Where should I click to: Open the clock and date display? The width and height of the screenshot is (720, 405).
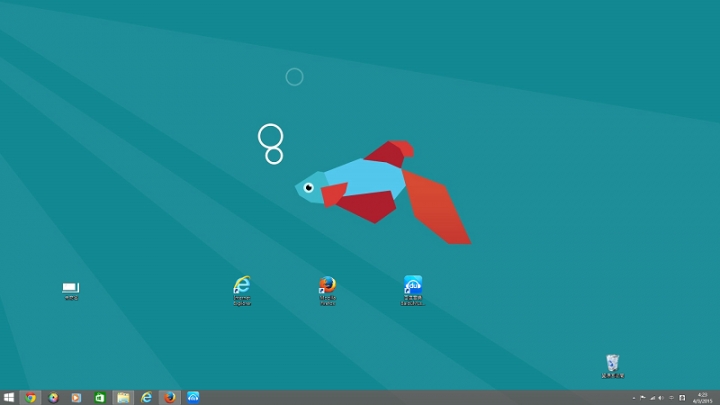coord(702,398)
